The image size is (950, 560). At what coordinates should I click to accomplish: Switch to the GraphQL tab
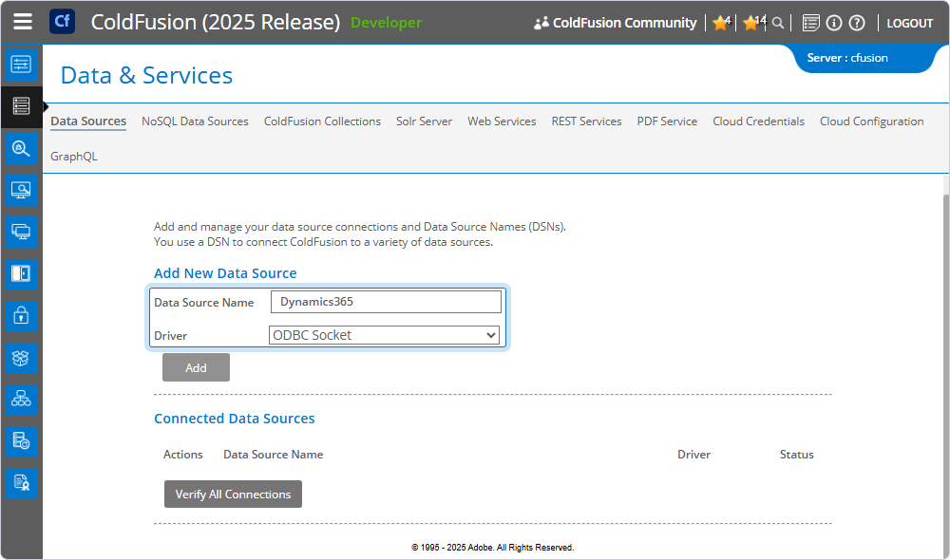coord(74,156)
